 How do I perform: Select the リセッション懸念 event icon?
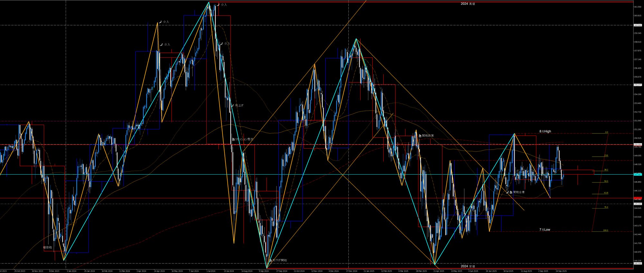click(233, 139)
